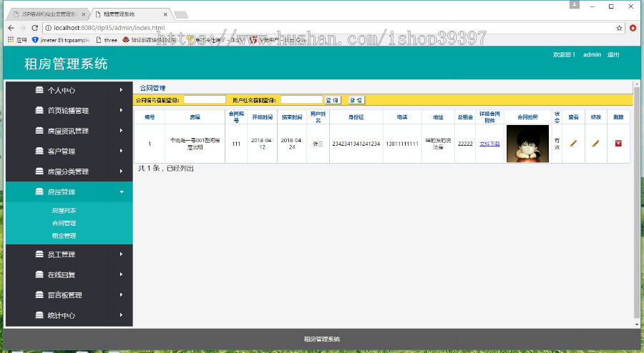The height and width of the screenshot is (353, 644).
Task: Collapse the 房屋管理 menu with its down arrow
Action: pyautogui.click(x=122, y=192)
